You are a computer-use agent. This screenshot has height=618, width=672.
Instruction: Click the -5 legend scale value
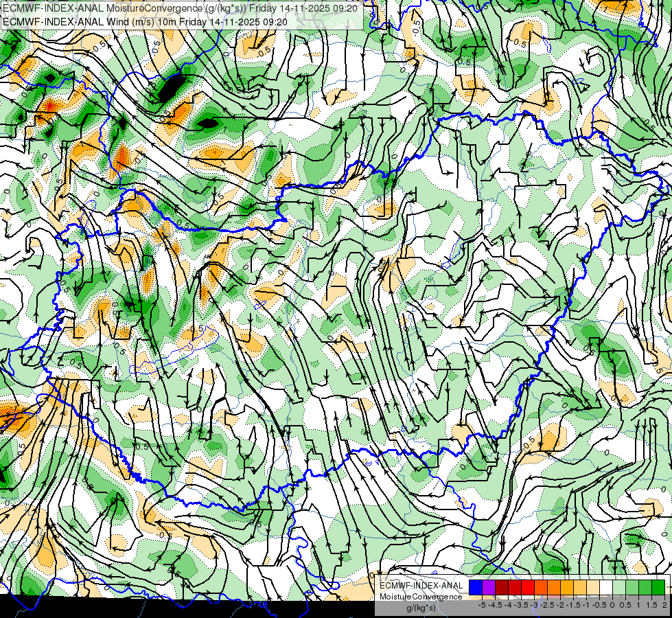[x=482, y=605]
